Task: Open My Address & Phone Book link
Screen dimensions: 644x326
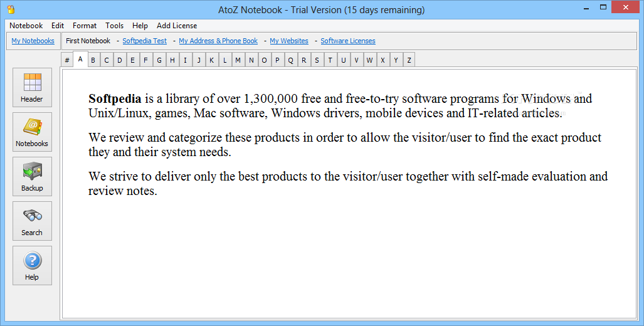Action: click(218, 41)
